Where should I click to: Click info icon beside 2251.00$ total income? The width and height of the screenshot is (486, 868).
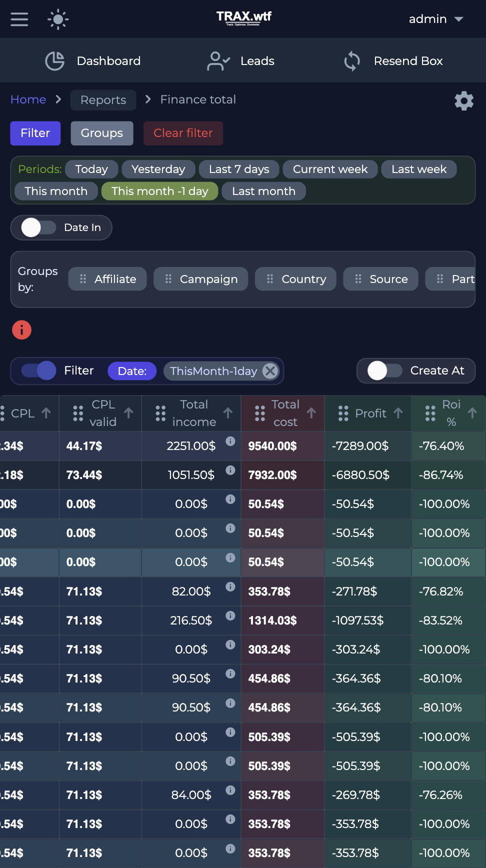click(230, 441)
